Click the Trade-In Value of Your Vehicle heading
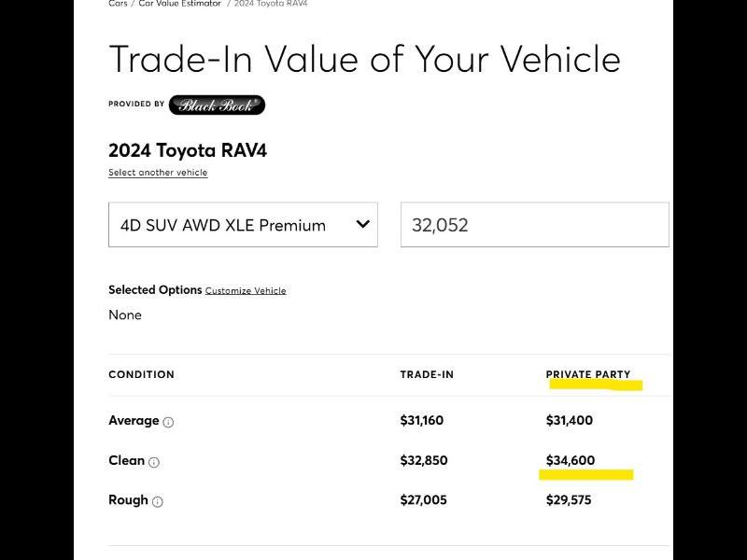Image resolution: width=747 pixels, height=560 pixels. (364, 59)
